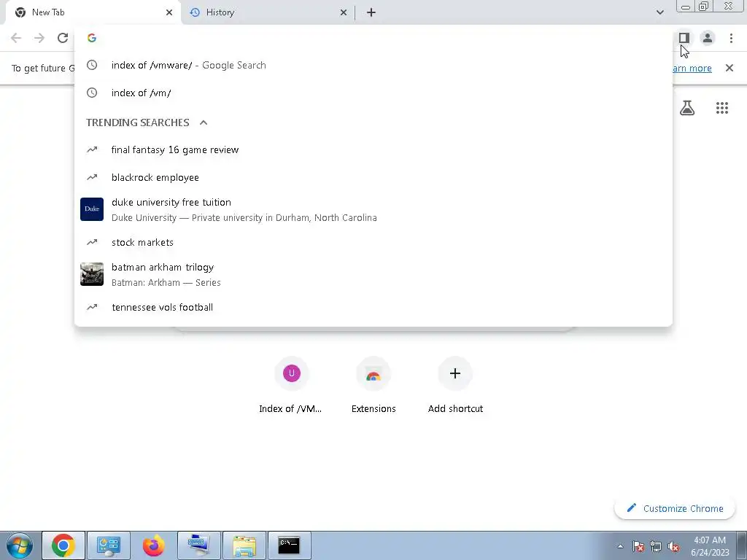Choose 'batman arkham trilogy' suggestion
This screenshot has height=560, width=747.
point(373,274)
